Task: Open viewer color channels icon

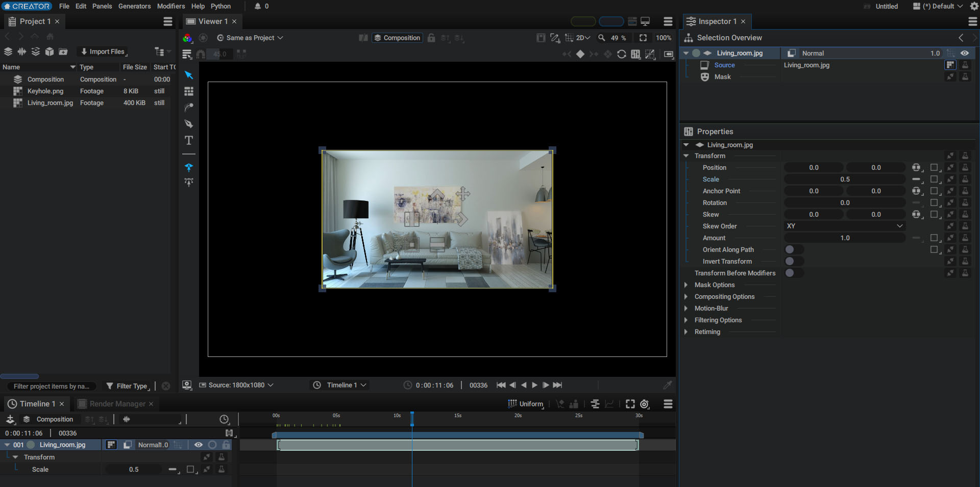Action: [x=187, y=38]
